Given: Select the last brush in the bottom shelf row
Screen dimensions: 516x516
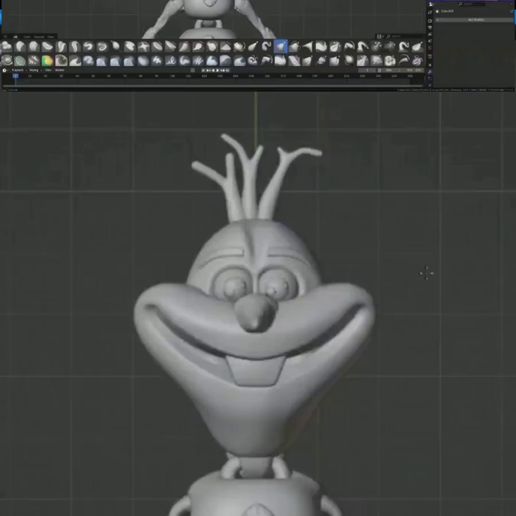Looking at the screenshot, I should pyautogui.click(x=417, y=61).
